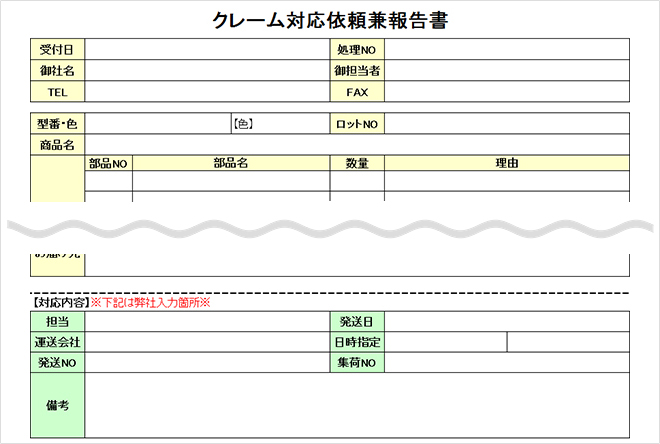
Task: Click the TEL number field
Action: (207, 92)
